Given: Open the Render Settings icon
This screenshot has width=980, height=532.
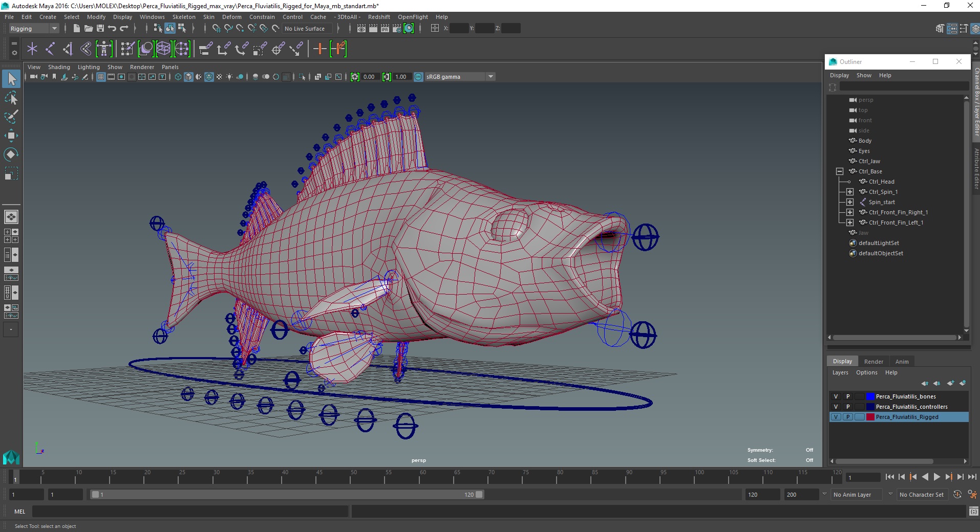Looking at the screenshot, I should click(397, 29).
